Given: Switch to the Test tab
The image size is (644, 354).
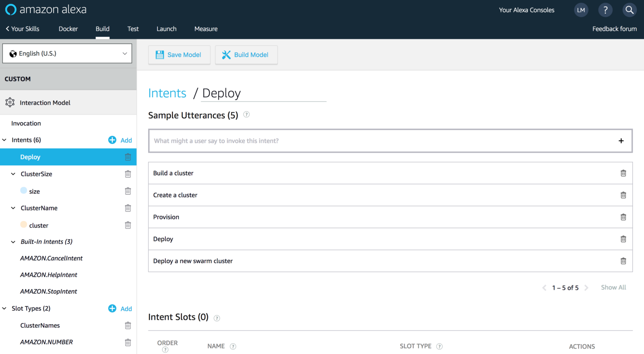Looking at the screenshot, I should (133, 29).
